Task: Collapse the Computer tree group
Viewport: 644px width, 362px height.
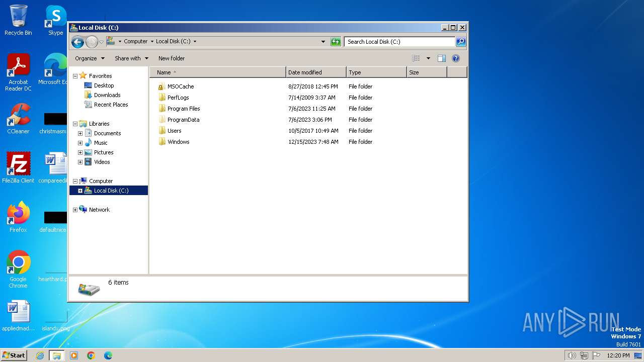Action: coord(75,181)
